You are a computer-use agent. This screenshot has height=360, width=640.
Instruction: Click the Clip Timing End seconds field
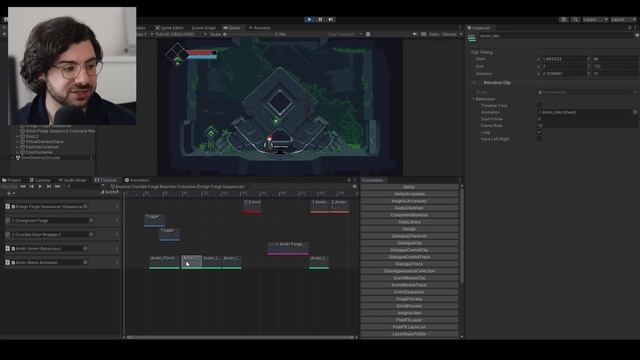tap(564, 66)
